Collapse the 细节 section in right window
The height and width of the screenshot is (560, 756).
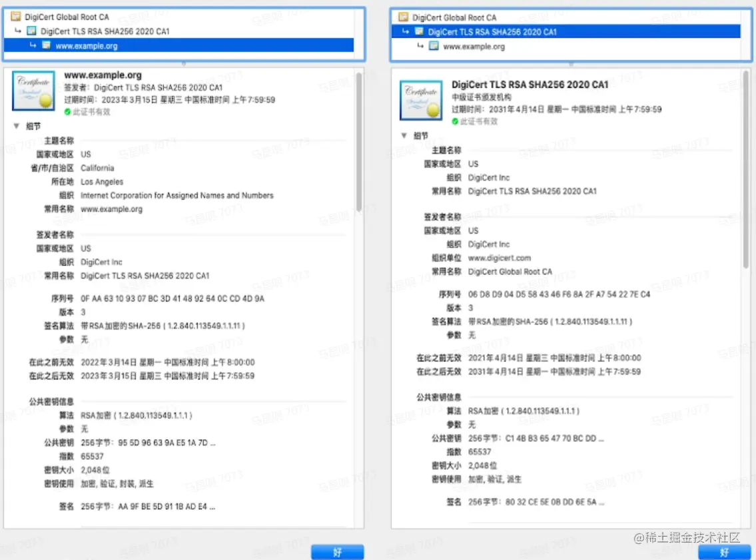(404, 136)
